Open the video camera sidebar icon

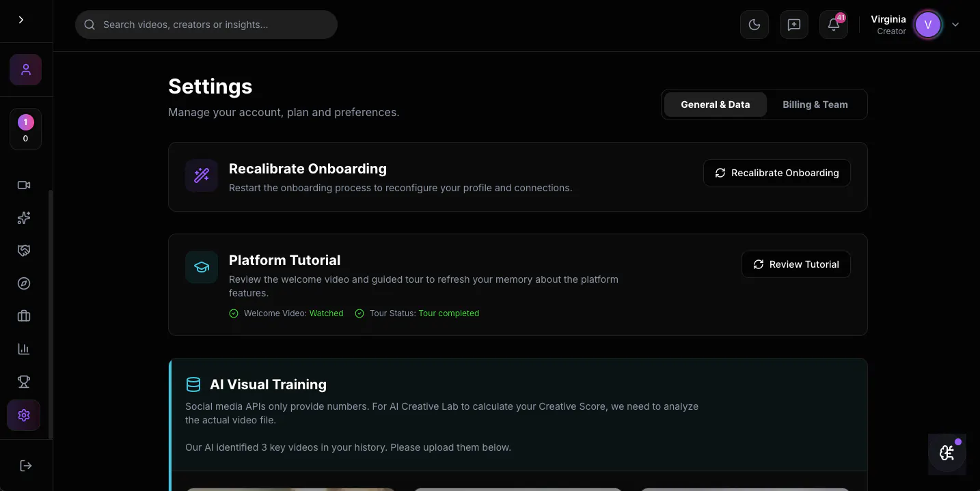click(24, 185)
